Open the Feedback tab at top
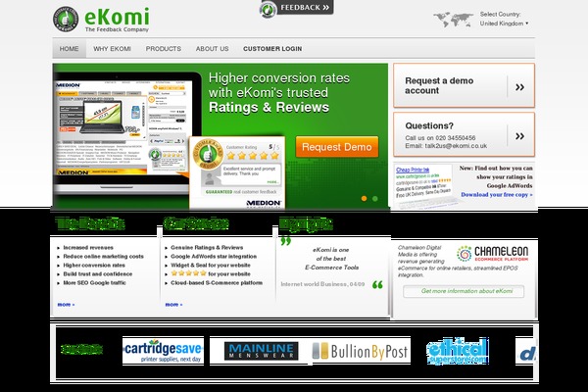The image size is (588, 392). (x=296, y=8)
